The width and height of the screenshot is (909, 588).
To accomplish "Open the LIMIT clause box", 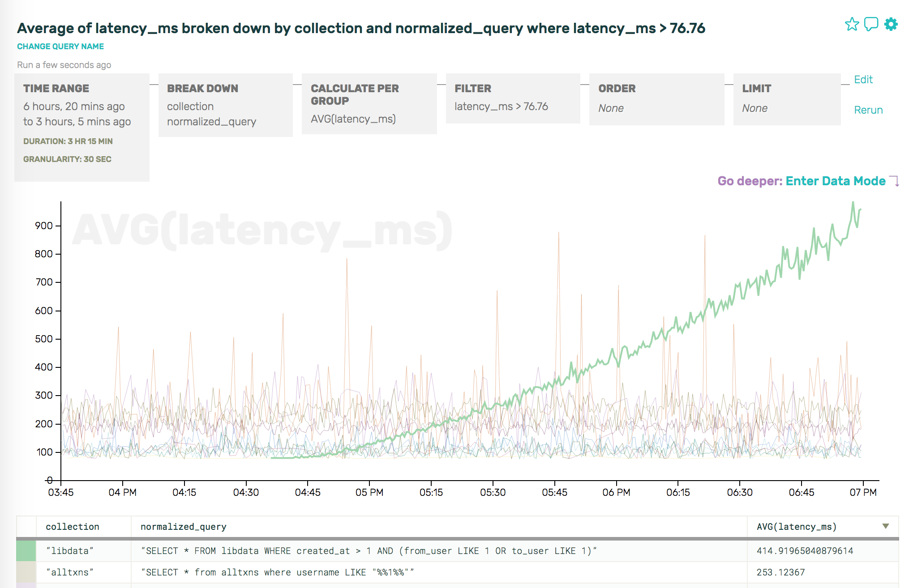I will point(787,99).
